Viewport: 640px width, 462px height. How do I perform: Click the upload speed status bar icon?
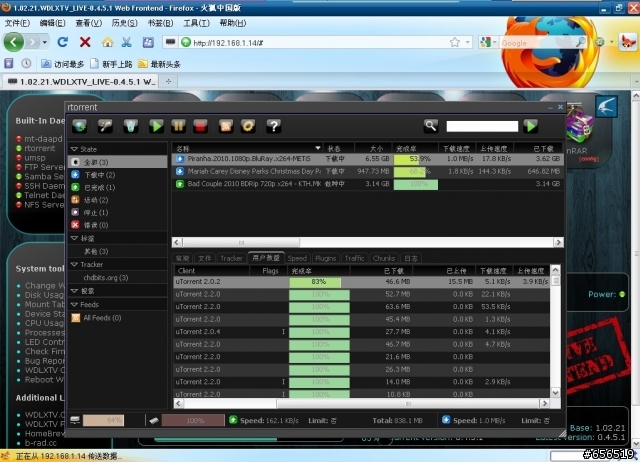[x=233, y=420]
